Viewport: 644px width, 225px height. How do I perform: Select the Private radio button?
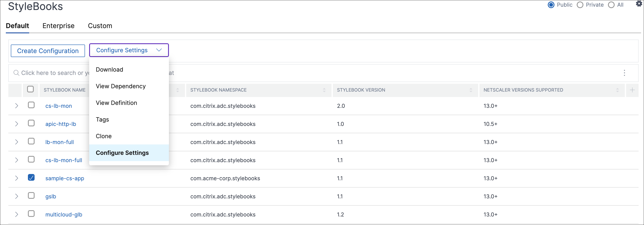(x=580, y=5)
